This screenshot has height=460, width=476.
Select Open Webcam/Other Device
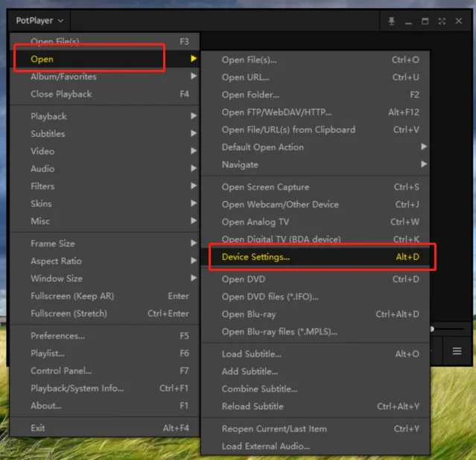[x=315, y=205]
